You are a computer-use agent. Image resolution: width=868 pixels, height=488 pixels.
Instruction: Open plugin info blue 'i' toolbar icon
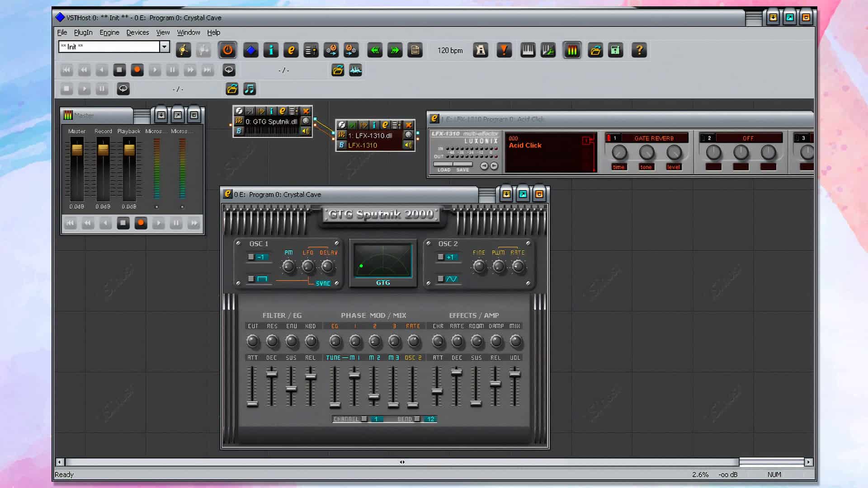[x=271, y=50]
